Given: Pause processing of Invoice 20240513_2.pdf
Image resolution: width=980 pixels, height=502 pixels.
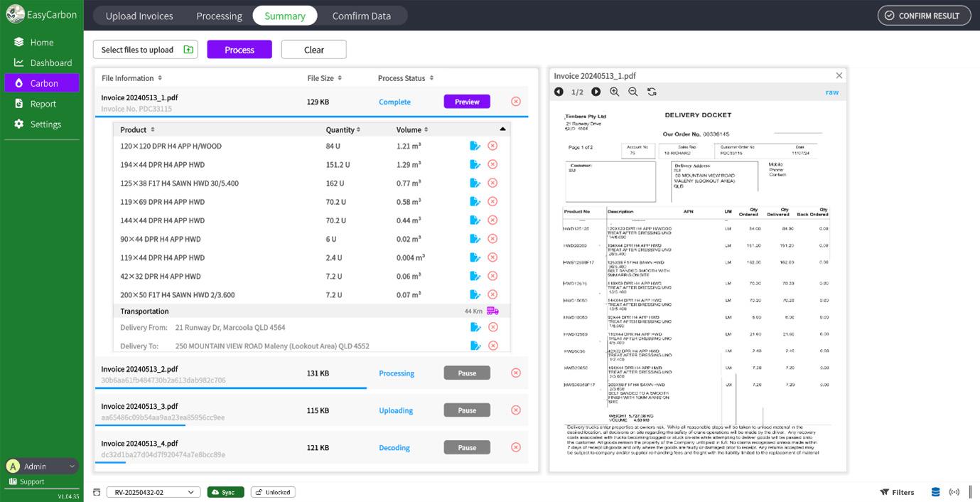Looking at the screenshot, I should [467, 373].
